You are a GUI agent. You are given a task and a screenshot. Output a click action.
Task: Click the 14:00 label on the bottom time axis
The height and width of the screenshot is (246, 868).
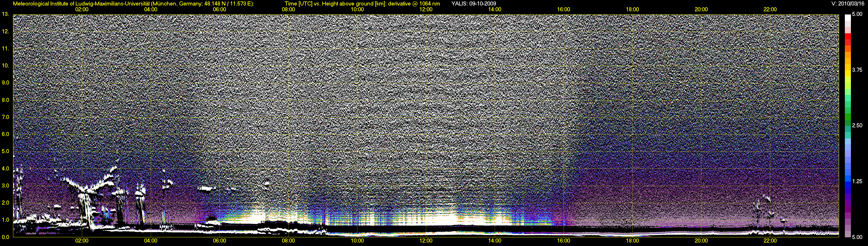[495, 241]
